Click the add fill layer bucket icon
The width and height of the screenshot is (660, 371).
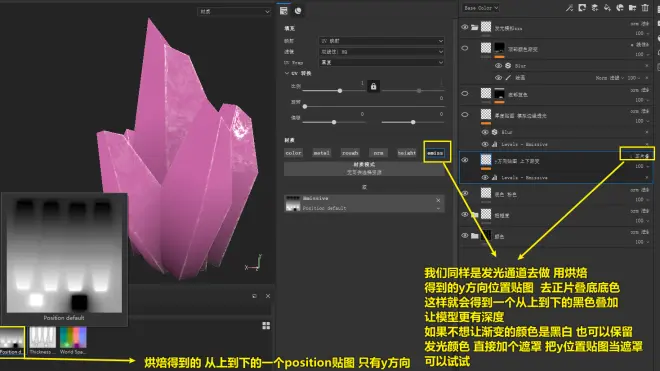coord(607,8)
